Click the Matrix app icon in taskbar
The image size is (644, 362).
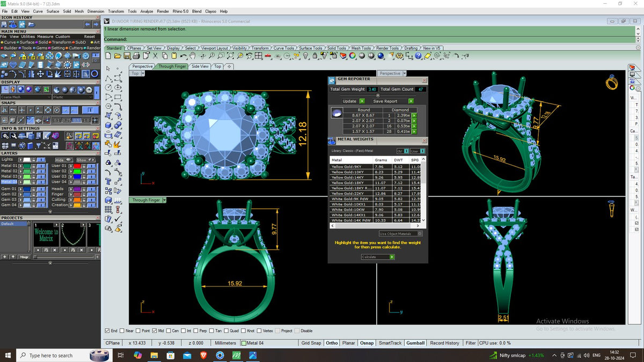237,355
